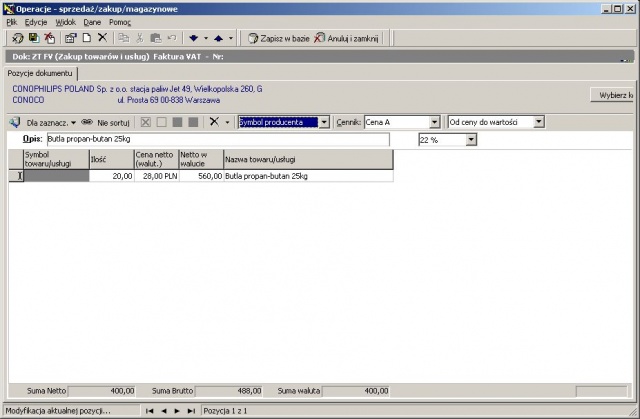The image size is (640, 419).
Task: Click the Suma Brutto field 488,00
Action: click(229, 391)
